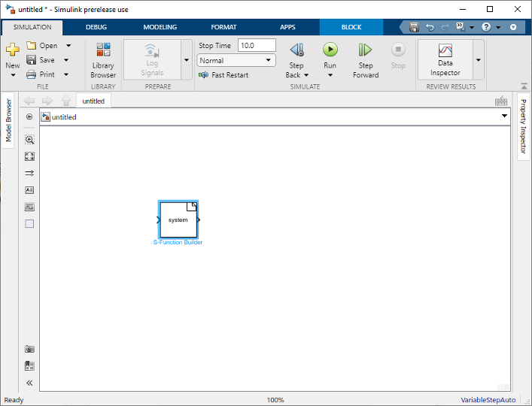Open the untitled path dropdown arrow
This screenshot has height=406, width=532.
tap(504, 116)
